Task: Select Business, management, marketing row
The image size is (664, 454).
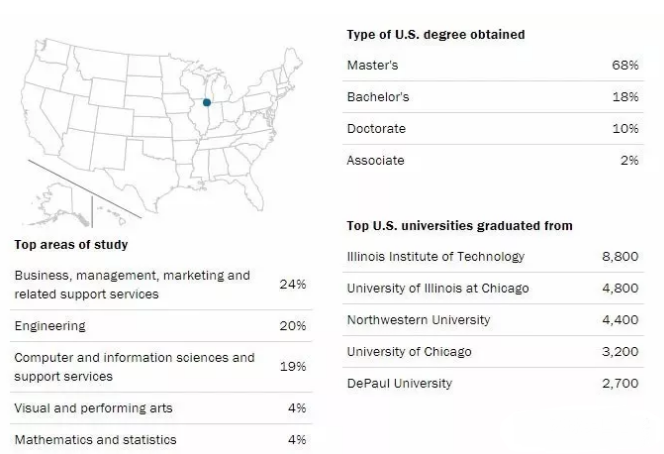Action: pos(161,285)
